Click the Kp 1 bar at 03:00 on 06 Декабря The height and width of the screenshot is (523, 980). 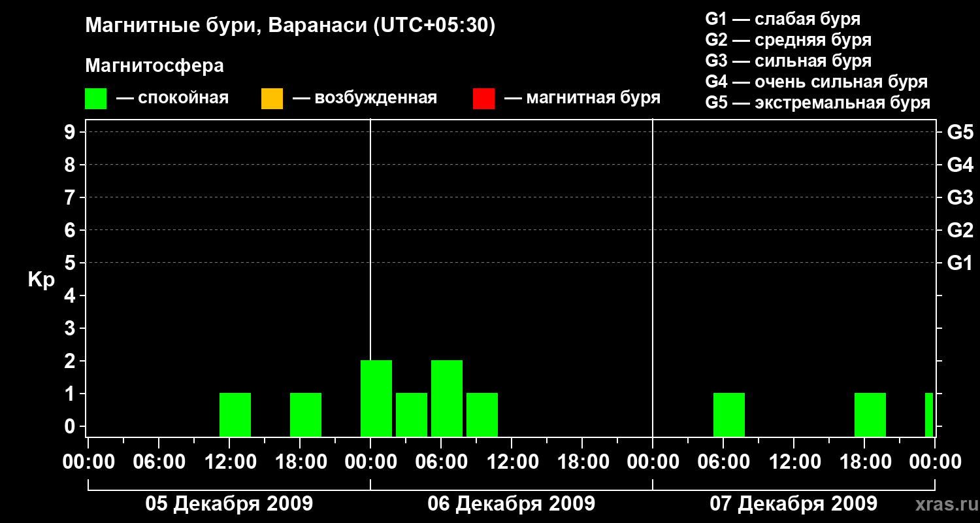click(x=412, y=414)
